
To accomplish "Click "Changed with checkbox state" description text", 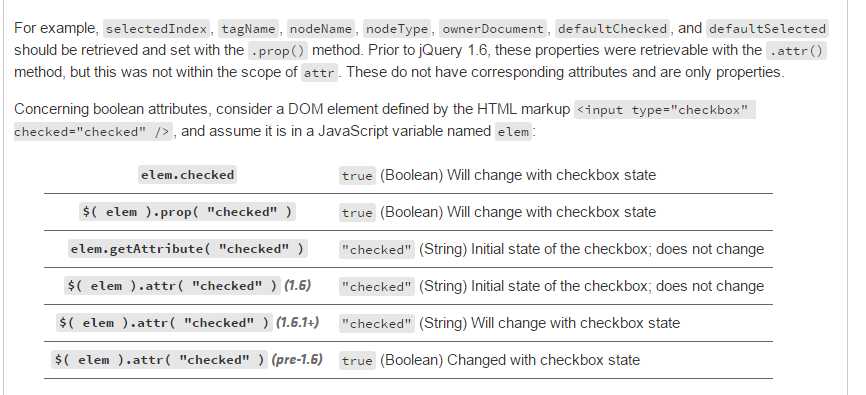I will (x=543, y=360).
